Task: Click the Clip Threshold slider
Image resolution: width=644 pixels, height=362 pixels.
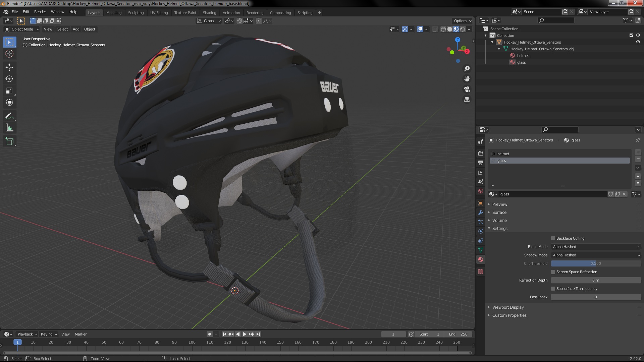Action: pyautogui.click(x=596, y=263)
